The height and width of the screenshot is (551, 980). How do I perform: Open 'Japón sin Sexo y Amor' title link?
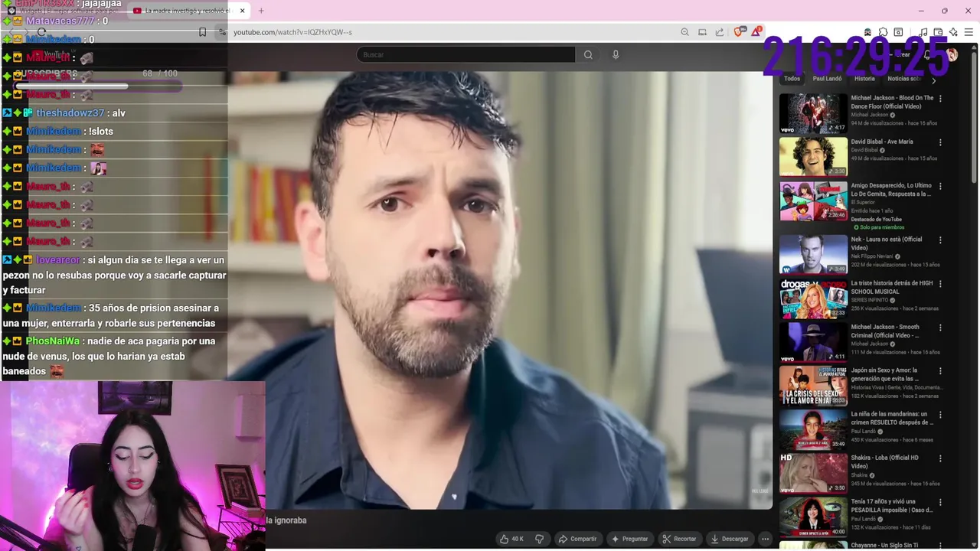click(884, 374)
